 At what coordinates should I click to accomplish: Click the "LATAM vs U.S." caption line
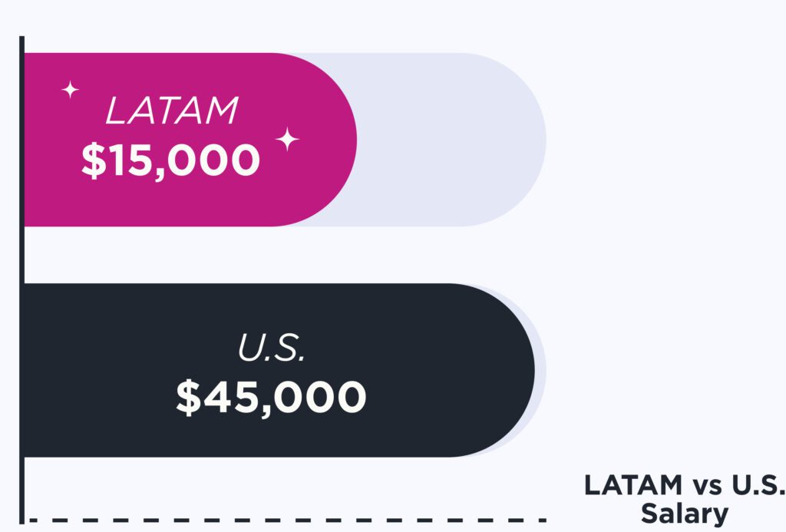[x=684, y=486]
